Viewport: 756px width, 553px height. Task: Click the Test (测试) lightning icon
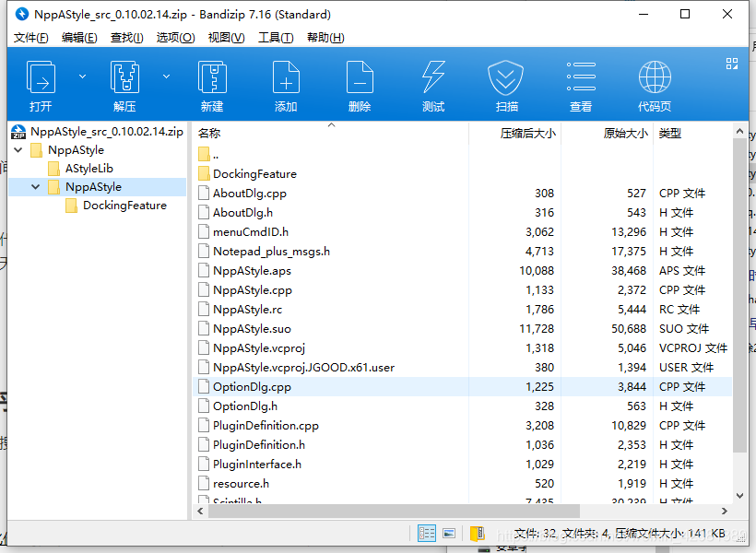click(433, 77)
